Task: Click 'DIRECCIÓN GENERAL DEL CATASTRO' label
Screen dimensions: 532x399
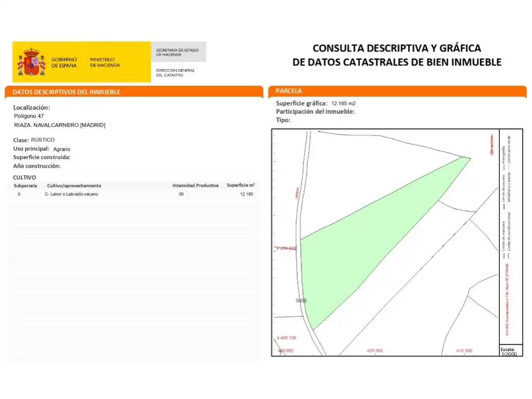Action: coord(175,73)
